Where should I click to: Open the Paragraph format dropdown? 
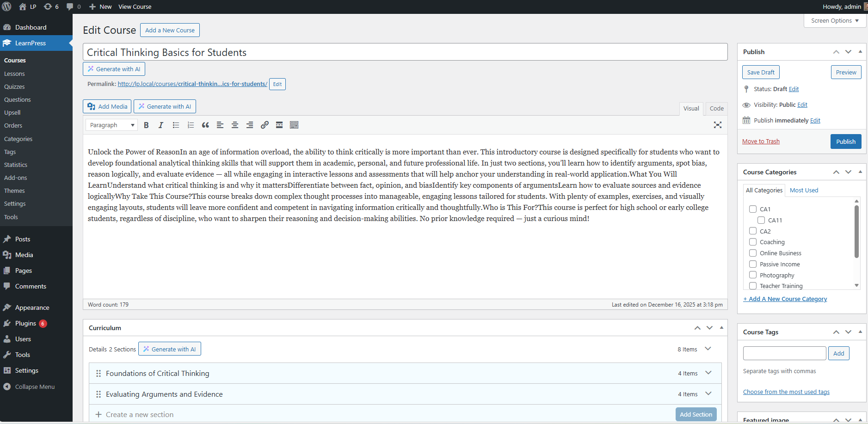[x=111, y=125]
